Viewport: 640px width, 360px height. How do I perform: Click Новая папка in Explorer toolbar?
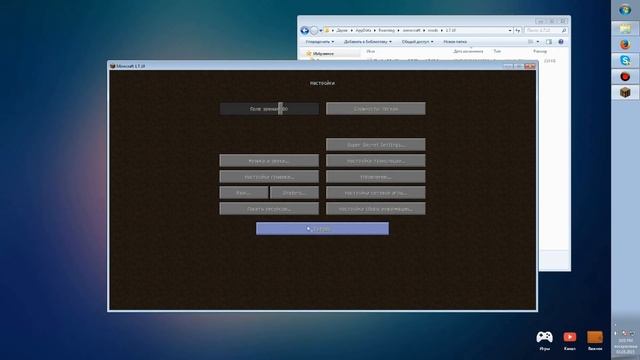coord(455,42)
